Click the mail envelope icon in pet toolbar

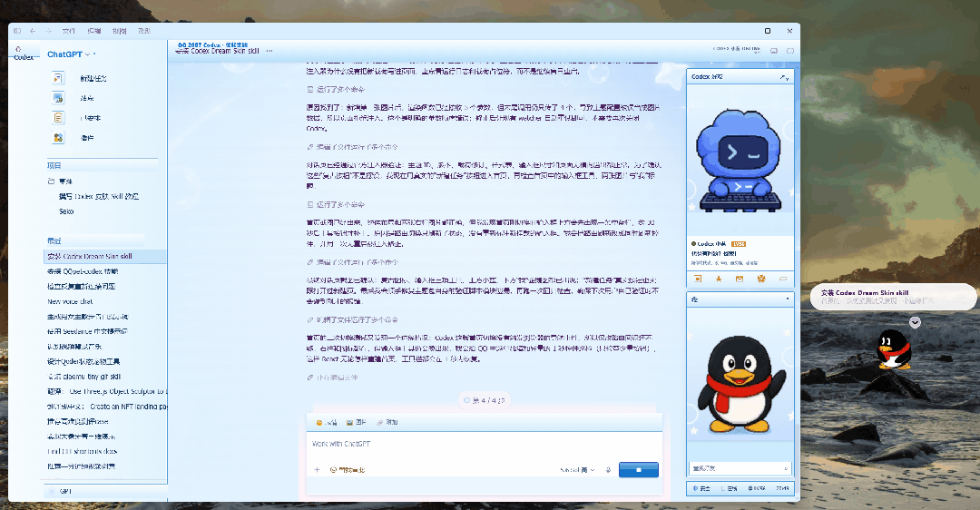point(740,279)
